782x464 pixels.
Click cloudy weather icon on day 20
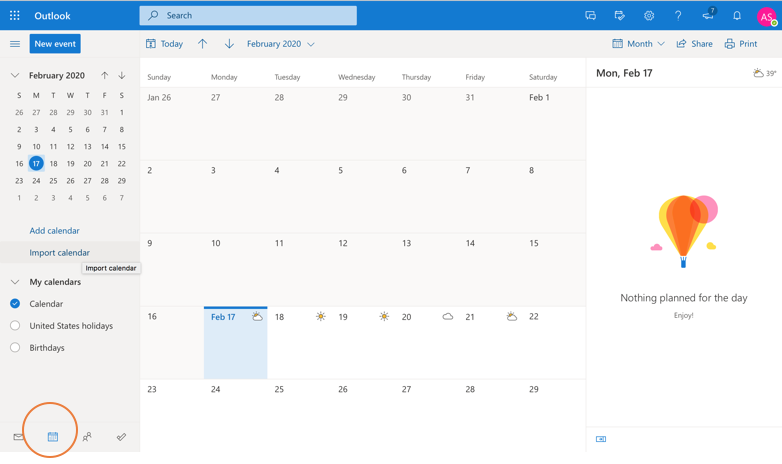(x=448, y=316)
